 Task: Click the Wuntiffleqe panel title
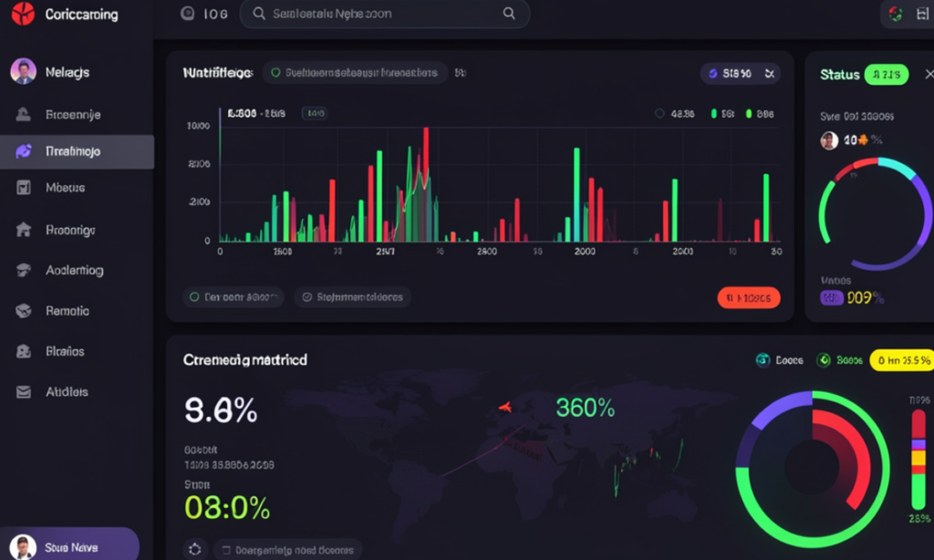point(217,73)
